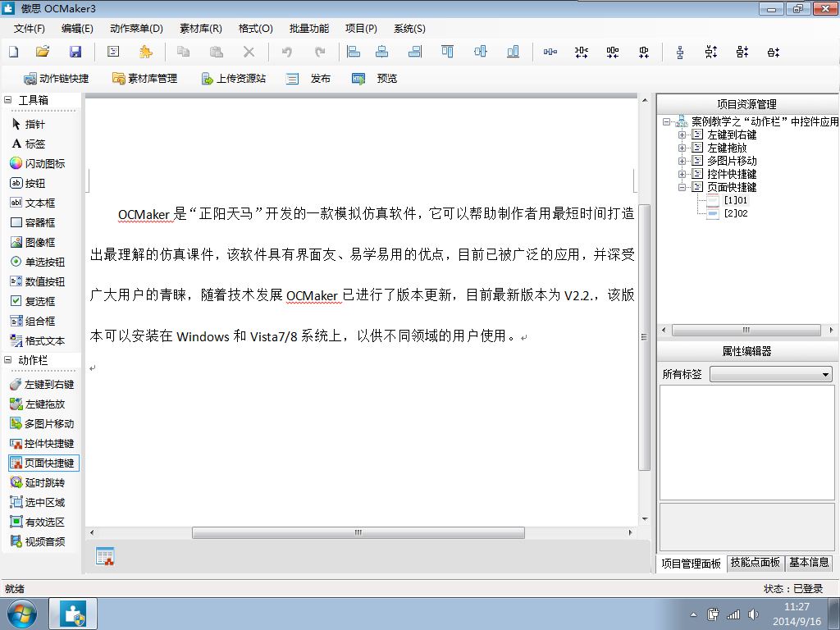Image resolution: width=840 pixels, height=630 pixels.
Task: Expand the 左键拖放 node in the project tree
Action: (x=682, y=148)
